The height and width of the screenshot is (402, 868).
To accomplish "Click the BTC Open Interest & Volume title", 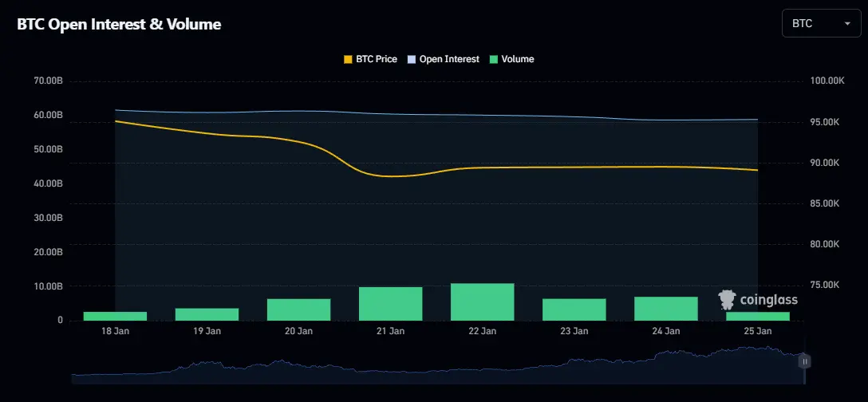I will tap(119, 25).
